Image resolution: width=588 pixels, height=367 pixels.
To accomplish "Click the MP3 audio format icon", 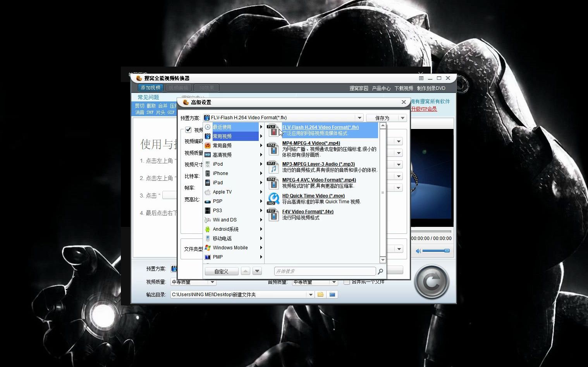I will (x=273, y=167).
